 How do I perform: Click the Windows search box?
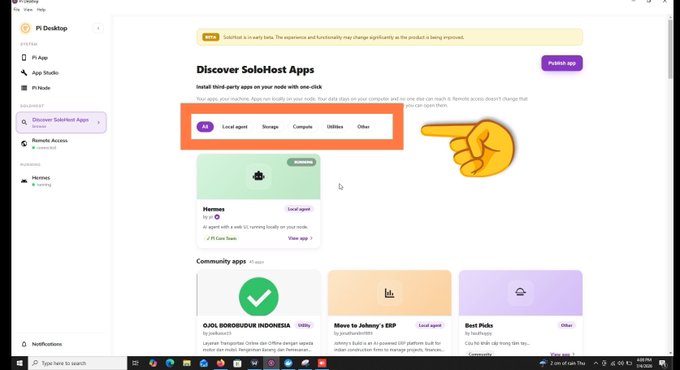(78, 363)
